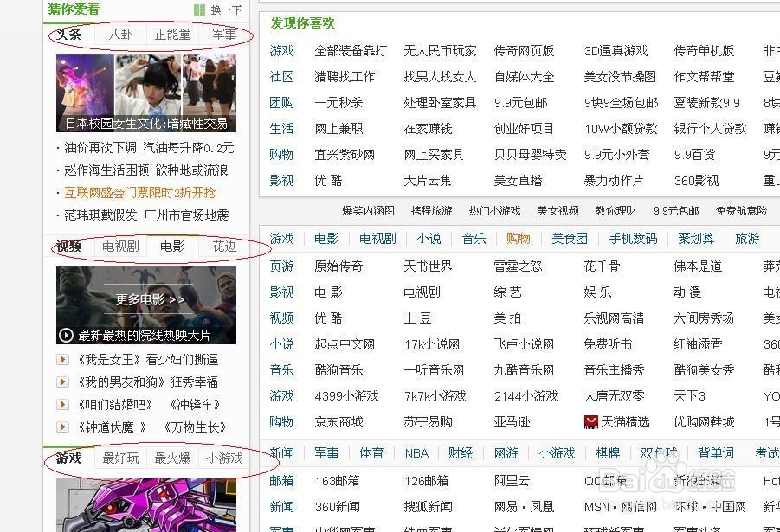The width and height of the screenshot is (780, 532).
Task: Click the 一元秒杀 group-buy link
Action: click(x=338, y=103)
